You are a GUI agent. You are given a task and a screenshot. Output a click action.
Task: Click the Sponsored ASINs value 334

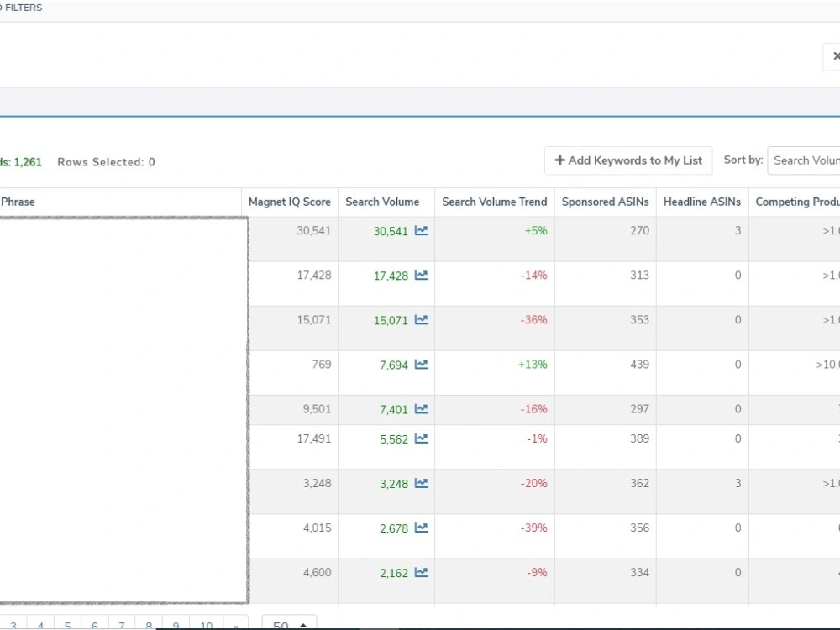coord(639,572)
